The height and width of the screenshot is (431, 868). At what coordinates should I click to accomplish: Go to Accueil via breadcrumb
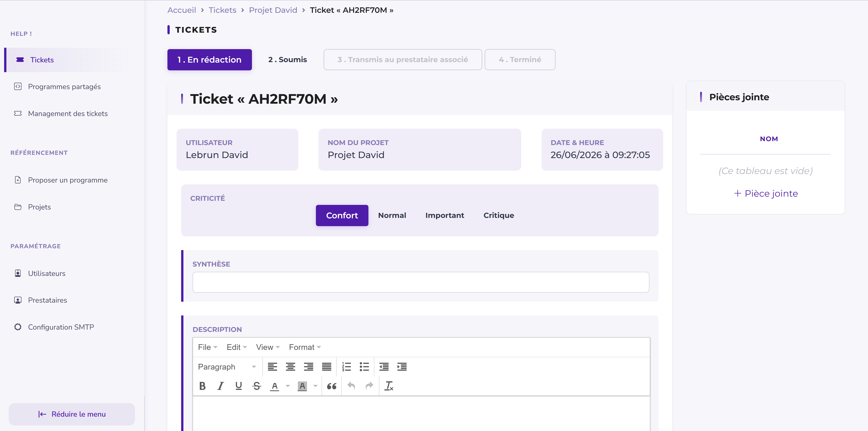point(182,10)
